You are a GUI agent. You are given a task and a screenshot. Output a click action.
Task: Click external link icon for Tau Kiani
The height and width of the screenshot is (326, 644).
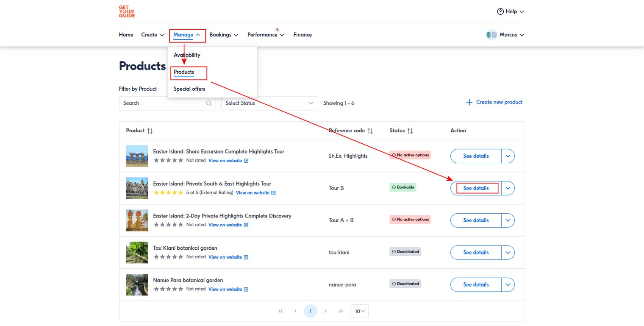pyautogui.click(x=246, y=257)
